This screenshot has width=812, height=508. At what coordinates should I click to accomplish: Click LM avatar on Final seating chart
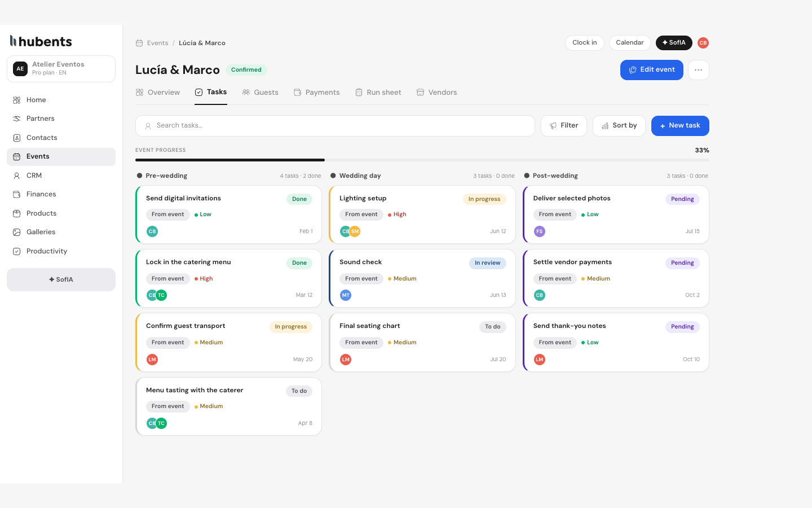pyautogui.click(x=346, y=360)
